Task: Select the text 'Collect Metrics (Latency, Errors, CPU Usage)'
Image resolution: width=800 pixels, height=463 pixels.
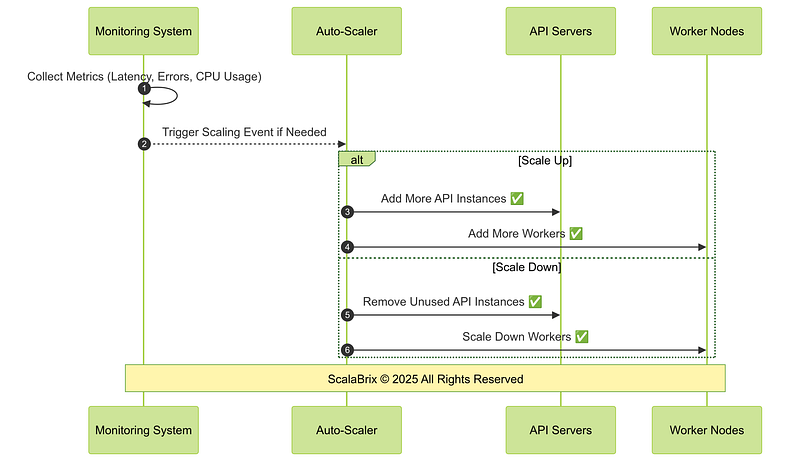Action: tap(144, 77)
